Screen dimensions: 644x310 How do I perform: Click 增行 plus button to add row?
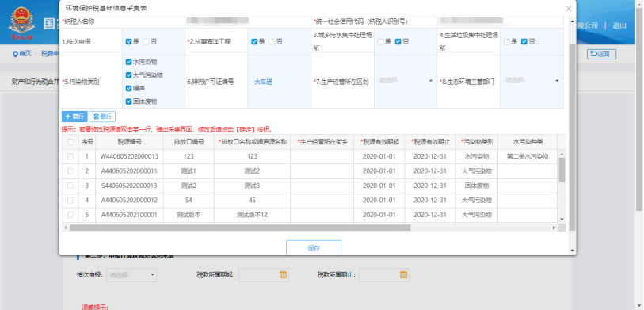point(74,117)
